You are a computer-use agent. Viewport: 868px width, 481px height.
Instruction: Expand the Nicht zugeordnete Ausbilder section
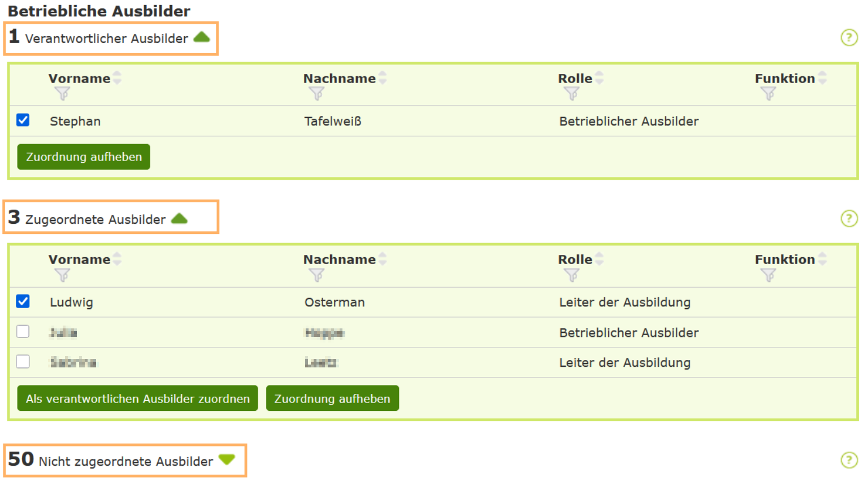(227, 460)
